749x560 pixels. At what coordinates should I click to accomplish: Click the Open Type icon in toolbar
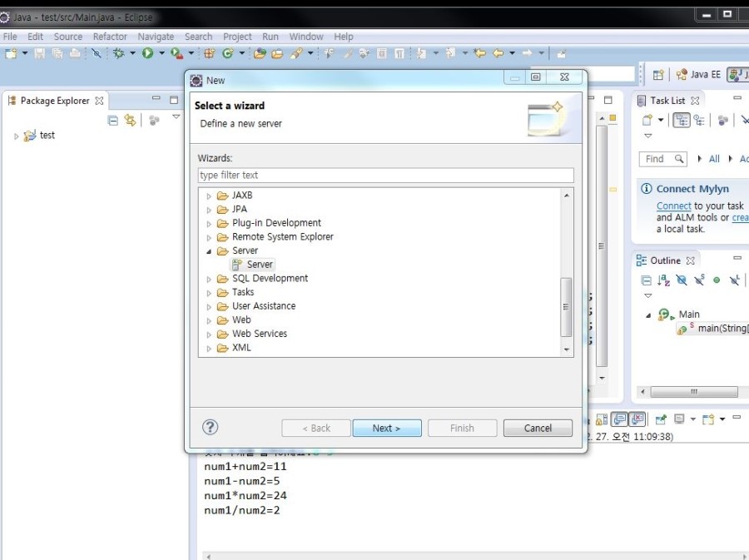tap(260, 53)
